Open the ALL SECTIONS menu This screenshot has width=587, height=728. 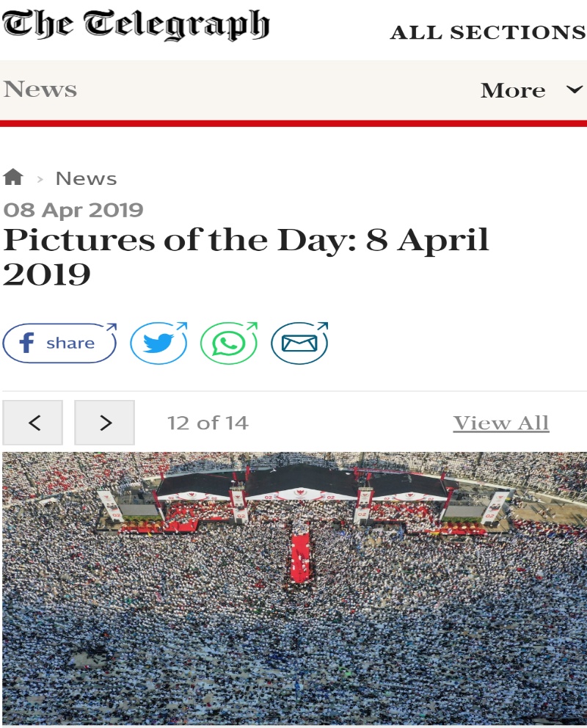click(x=488, y=33)
